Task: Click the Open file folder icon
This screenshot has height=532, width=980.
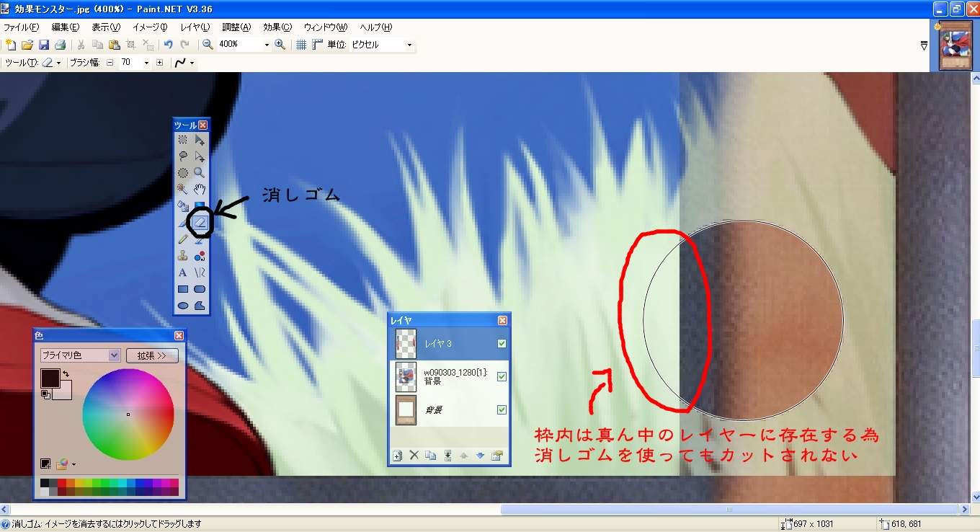Action: click(27, 45)
